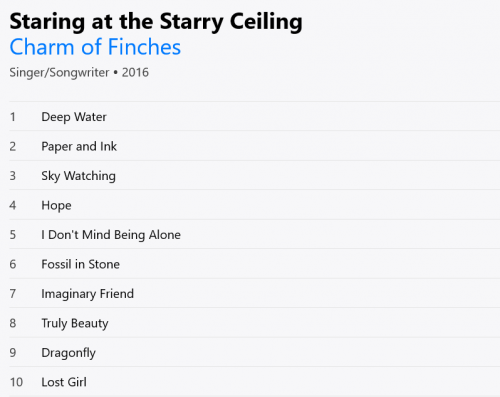Click the album title Staring at the Starry Ceiling
Viewport: 500px width, 397px height.
pyautogui.click(x=156, y=21)
